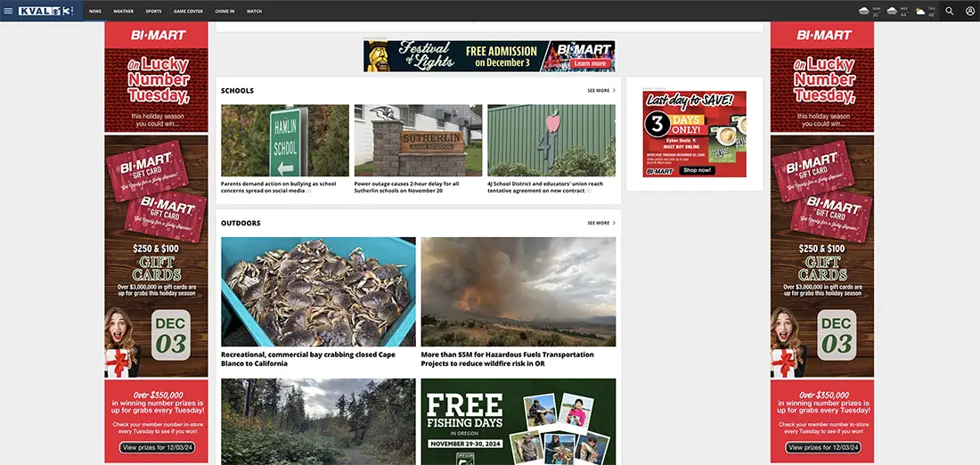
Task: Click the forest trail photo thumbnail
Action: (318, 422)
